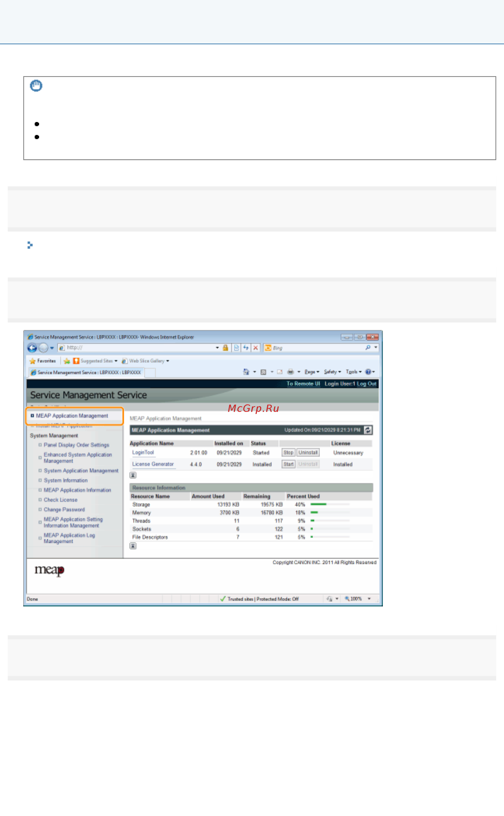The image size is (504, 816).
Task: Open the Favorites star button
Action: coord(43,361)
